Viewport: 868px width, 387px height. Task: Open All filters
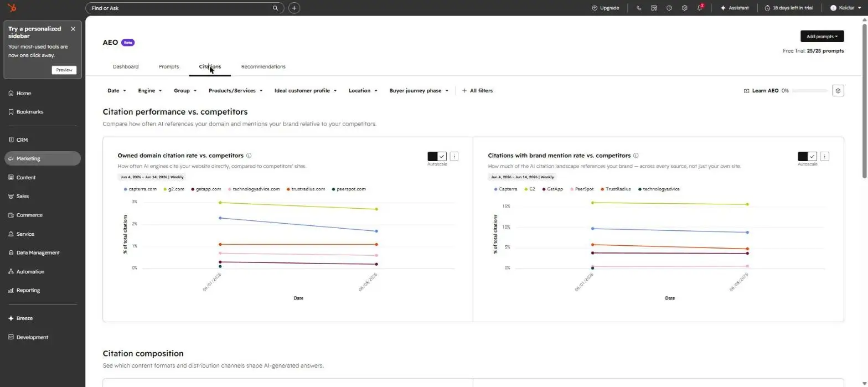pyautogui.click(x=477, y=91)
